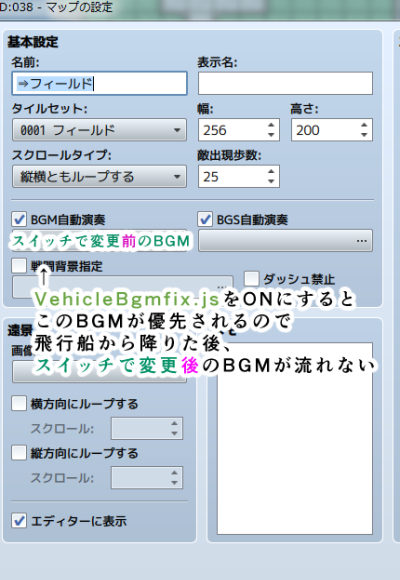Click the 表示名 display name field

coord(285,83)
